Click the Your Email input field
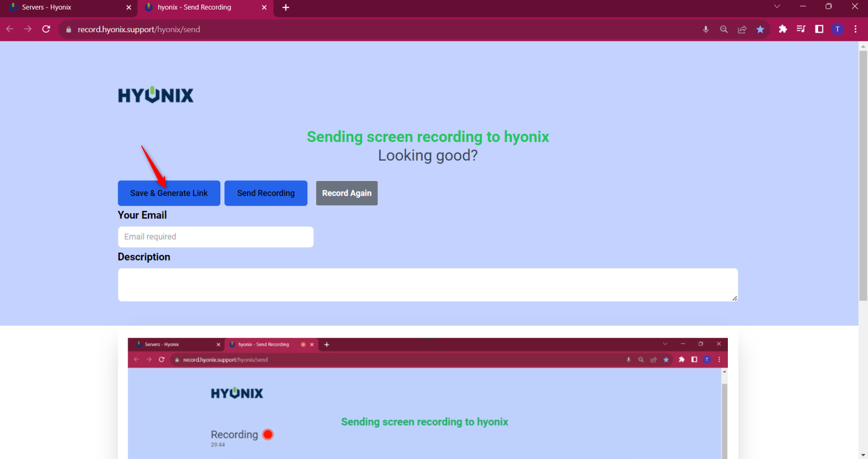The width and height of the screenshot is (868, 459). 215,236
